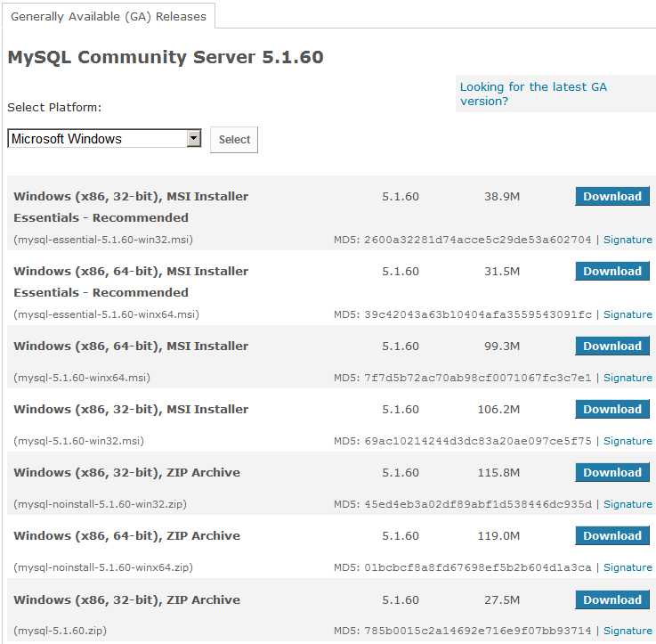The width and height of the screenshot is (656, 644).
Task: Click filename text (mysql-5.1.60-win32.msi)
Action: click(78, 441)
